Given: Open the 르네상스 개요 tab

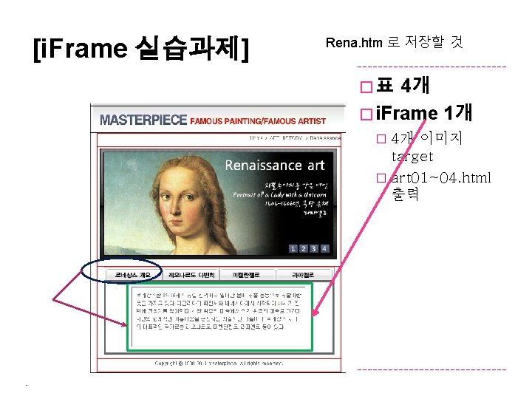Looking at the screenshot, I should [x=133, y=275].
